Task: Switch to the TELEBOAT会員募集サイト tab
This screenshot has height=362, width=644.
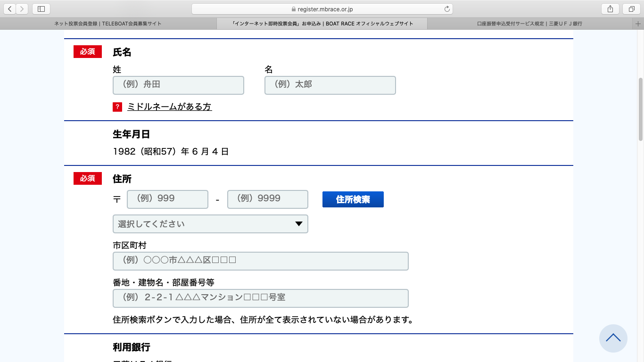Action: (108, 24)
